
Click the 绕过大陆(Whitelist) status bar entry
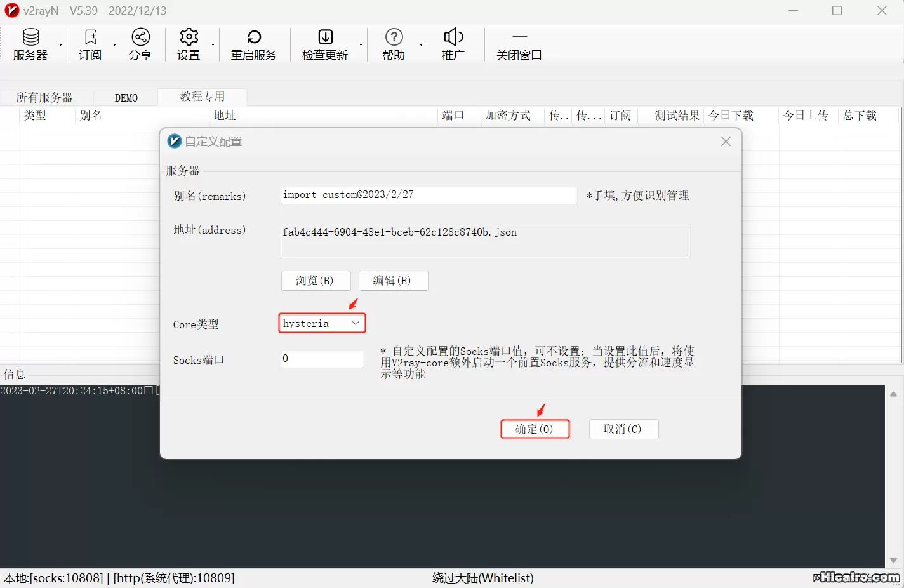[x=483, y=578]
